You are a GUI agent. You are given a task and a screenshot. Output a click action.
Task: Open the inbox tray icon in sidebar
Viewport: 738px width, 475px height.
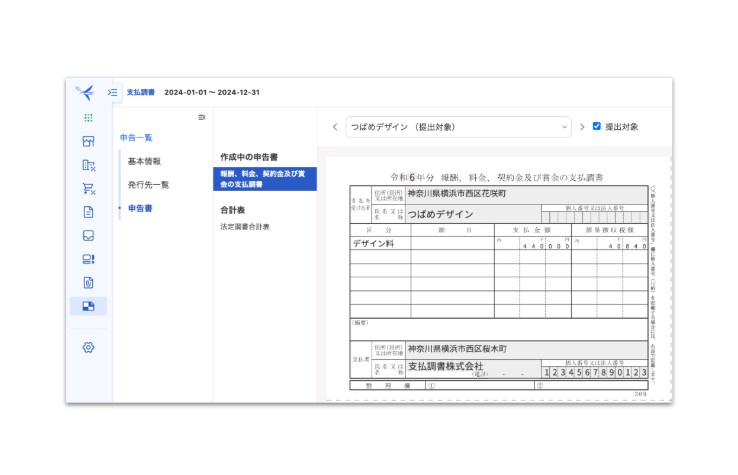point(88,236)
